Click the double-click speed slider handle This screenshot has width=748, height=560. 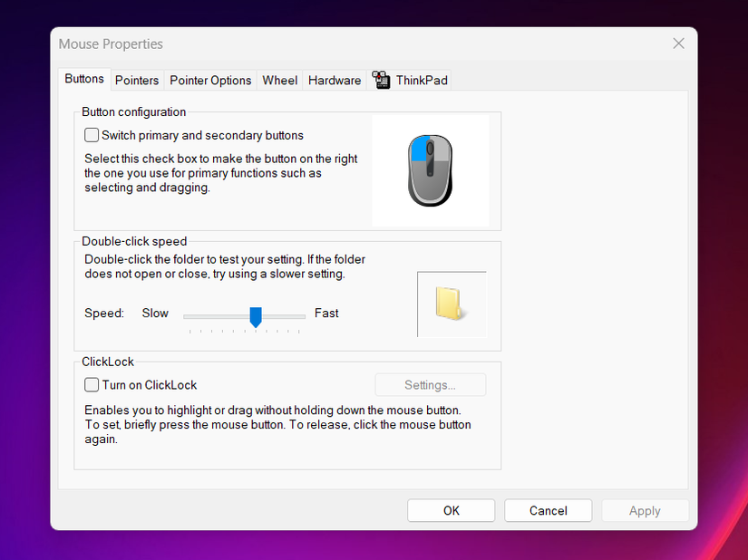pyautogui.click(x=255, y=316)
